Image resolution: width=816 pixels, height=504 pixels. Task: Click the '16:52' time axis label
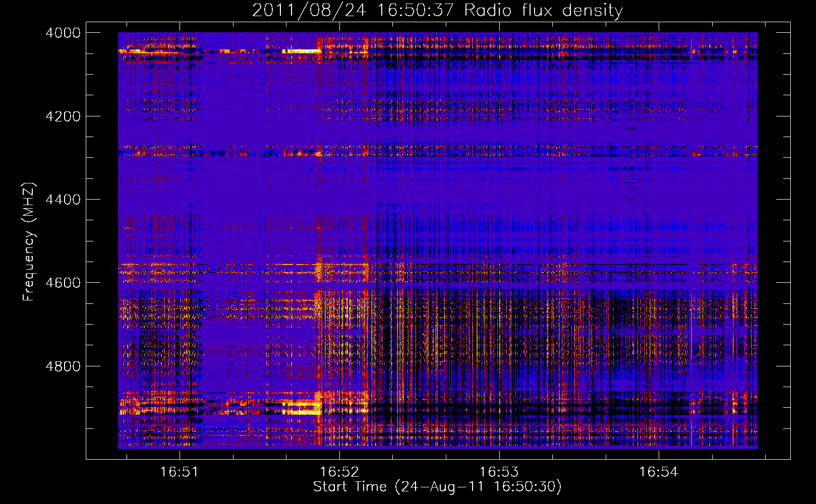coord(339,472)
